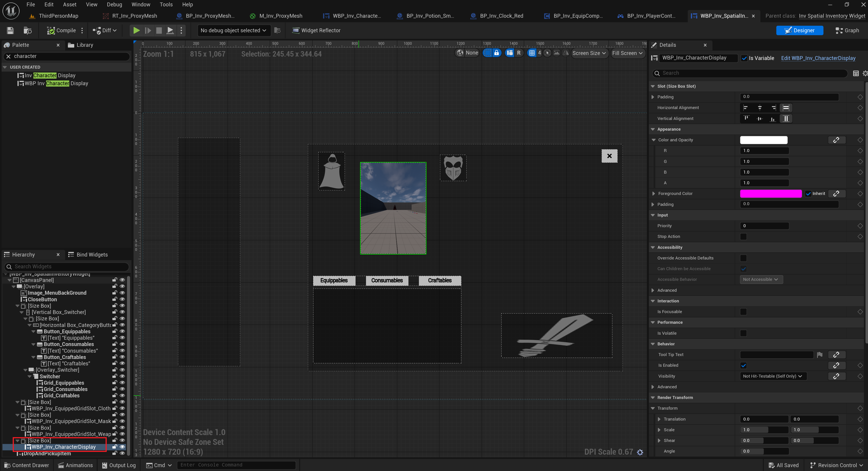The image size is (868, 471).
Task: Open the Fill Screen dropdown
Action: point(627,53)
